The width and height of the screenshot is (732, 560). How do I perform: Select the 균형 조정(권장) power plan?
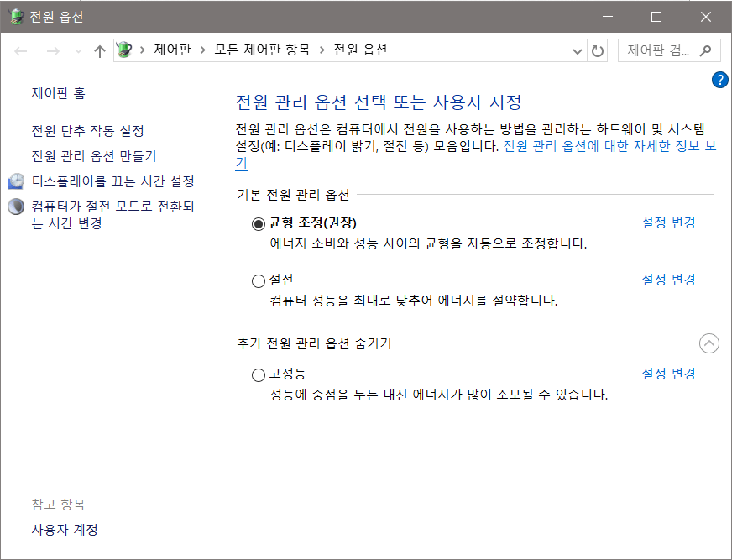point(259,223)
